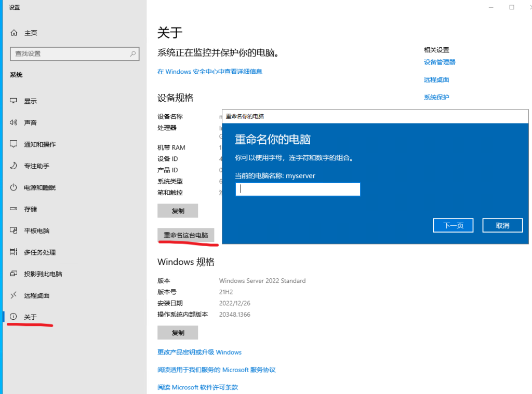Click Rename this PC (重命名这台电脑) button
532x394 pixels.
click(x=185, y=235)
